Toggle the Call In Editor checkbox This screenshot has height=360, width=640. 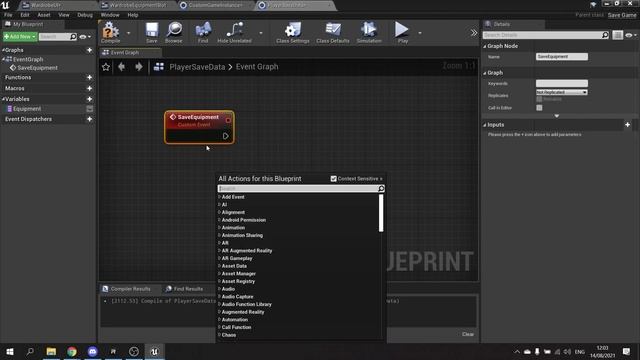(x=539, y=108)
